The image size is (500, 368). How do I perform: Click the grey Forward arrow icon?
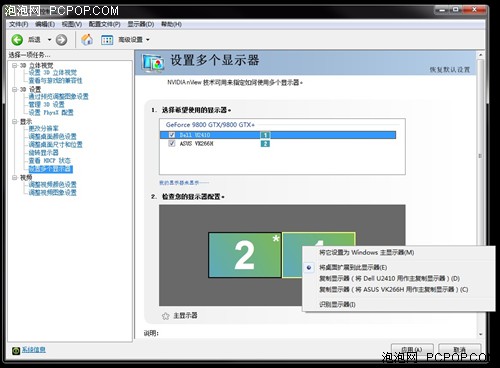[61, 40]
